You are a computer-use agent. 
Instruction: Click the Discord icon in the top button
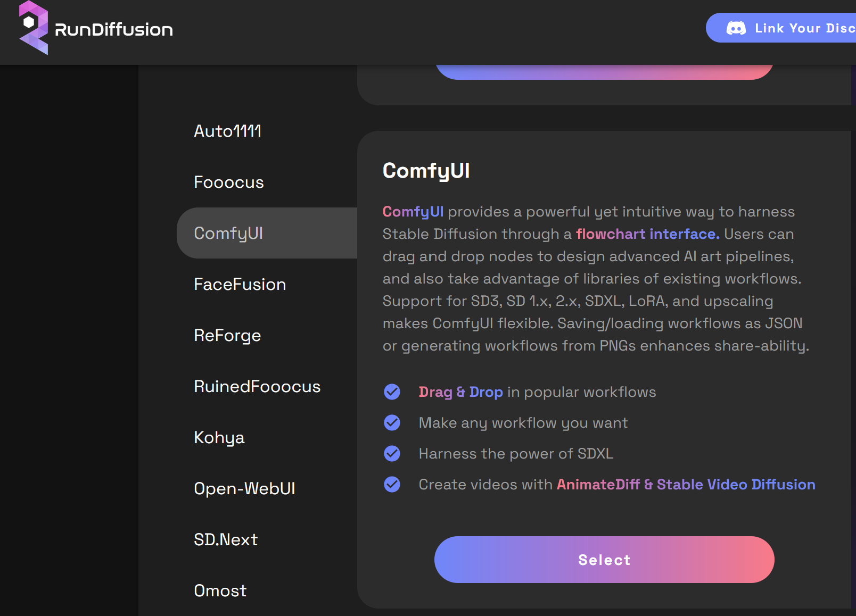pyautogui.click(x=736, y=28)
